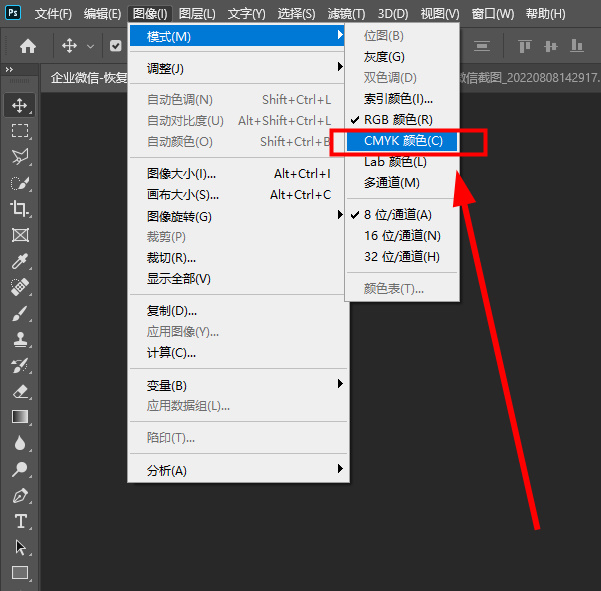
Task: Click the Photoshop Ps logo
Action: (x=13, y=13)
